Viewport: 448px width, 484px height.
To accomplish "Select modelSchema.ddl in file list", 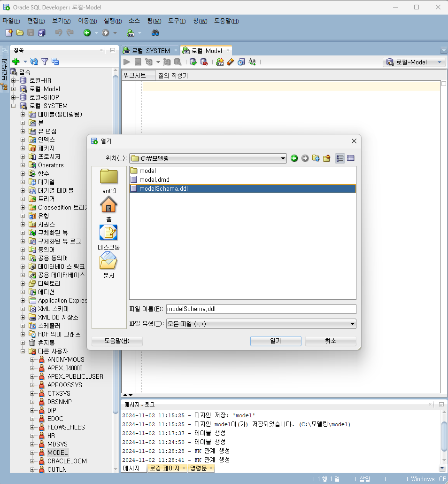I will click(x=242, y=188).
